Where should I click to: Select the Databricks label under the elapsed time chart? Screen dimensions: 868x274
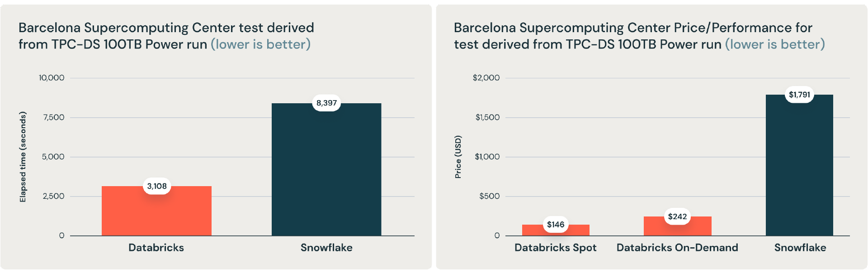[156, 248]
